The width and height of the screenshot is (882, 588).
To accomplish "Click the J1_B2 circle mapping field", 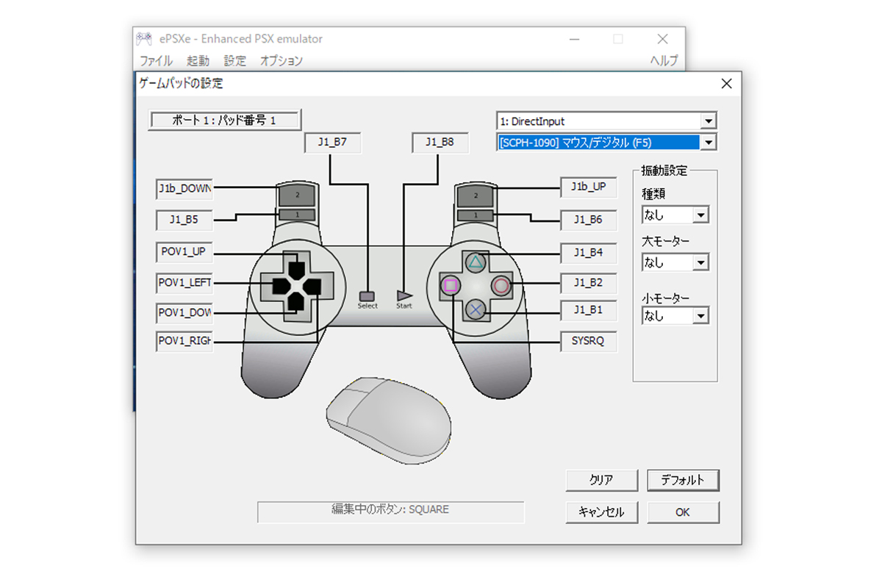I will click(x=589, y=283).
